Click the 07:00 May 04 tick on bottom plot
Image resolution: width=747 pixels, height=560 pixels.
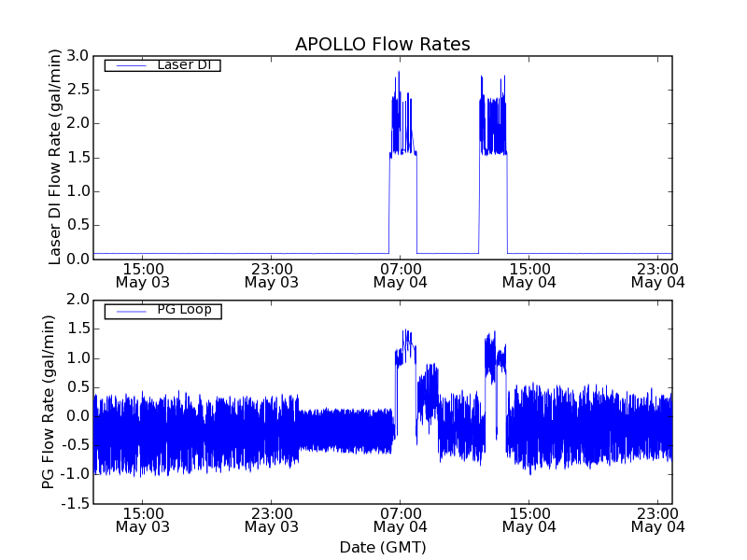(400, 520)
